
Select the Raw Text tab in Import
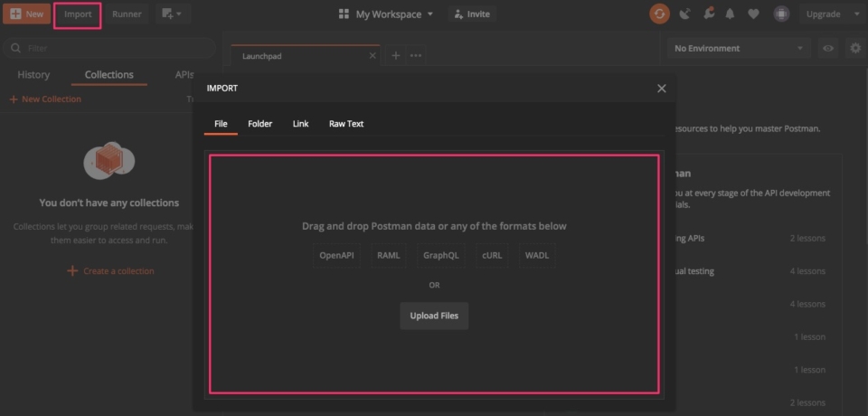[x=346, y=124]
